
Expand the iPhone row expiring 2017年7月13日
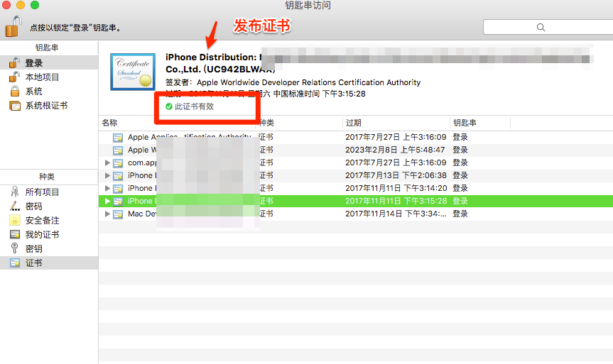coord(107,175)
